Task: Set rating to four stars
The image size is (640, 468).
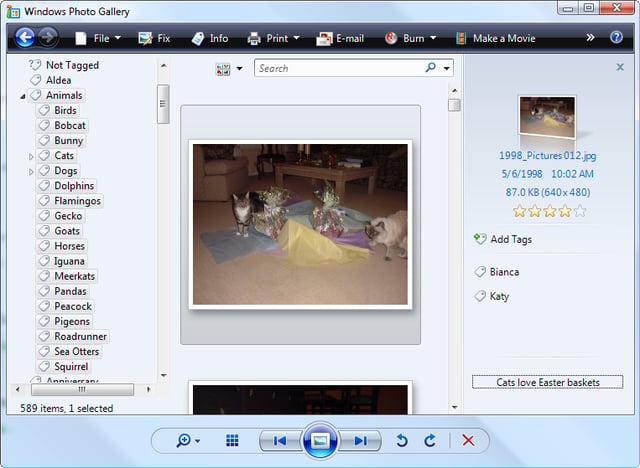Action: point(565,211)
